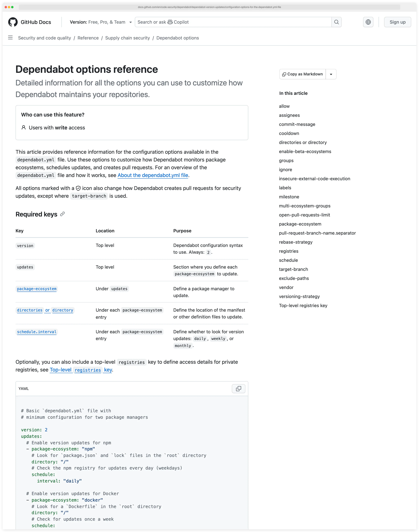Click the browser address bar URL

(x=209, y=7)
